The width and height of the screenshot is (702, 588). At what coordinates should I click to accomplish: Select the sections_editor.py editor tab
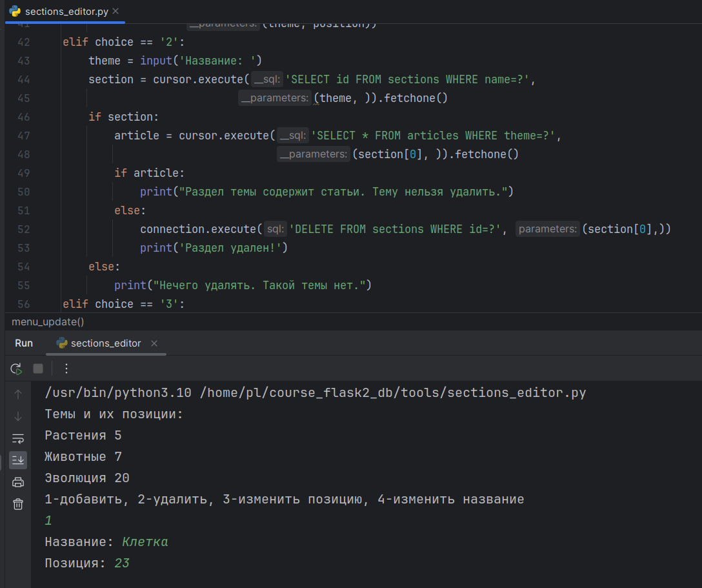66,12
